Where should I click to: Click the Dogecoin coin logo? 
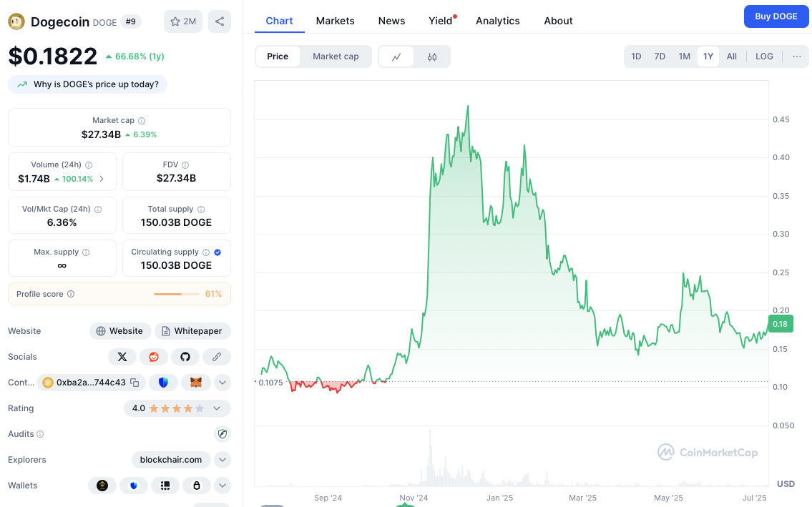pos(16,21)
